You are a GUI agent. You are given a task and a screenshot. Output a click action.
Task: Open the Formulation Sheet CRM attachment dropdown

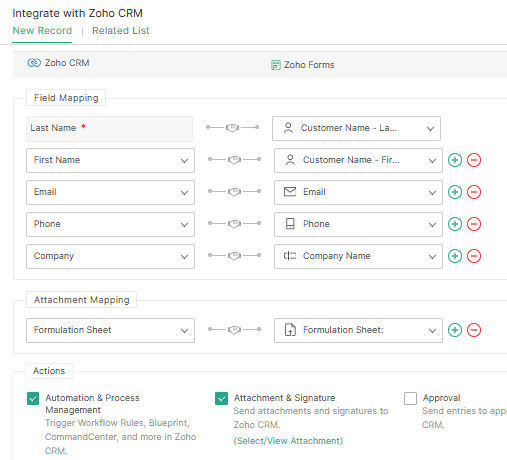pyautogui.click(x=110, y=330)
